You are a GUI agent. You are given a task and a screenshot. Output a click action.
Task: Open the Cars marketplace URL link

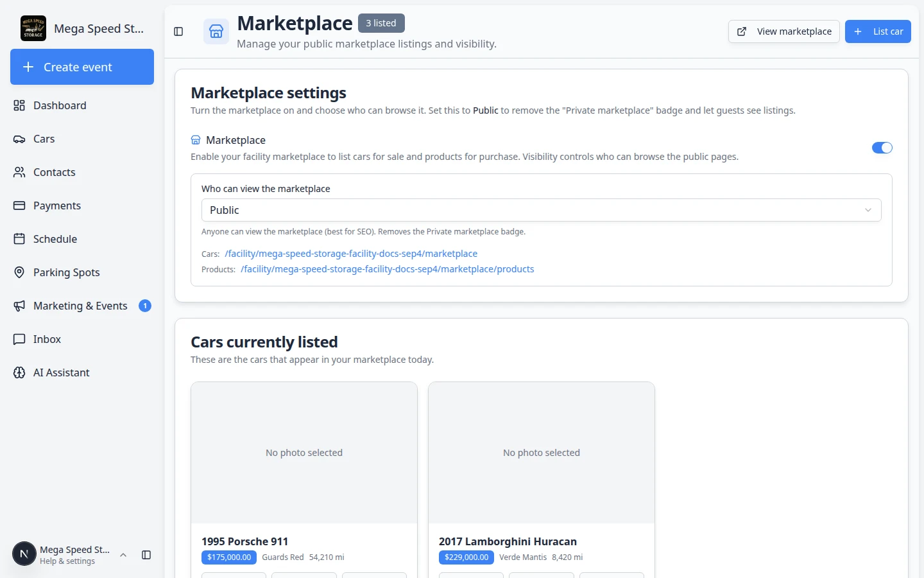click(351, 254)
